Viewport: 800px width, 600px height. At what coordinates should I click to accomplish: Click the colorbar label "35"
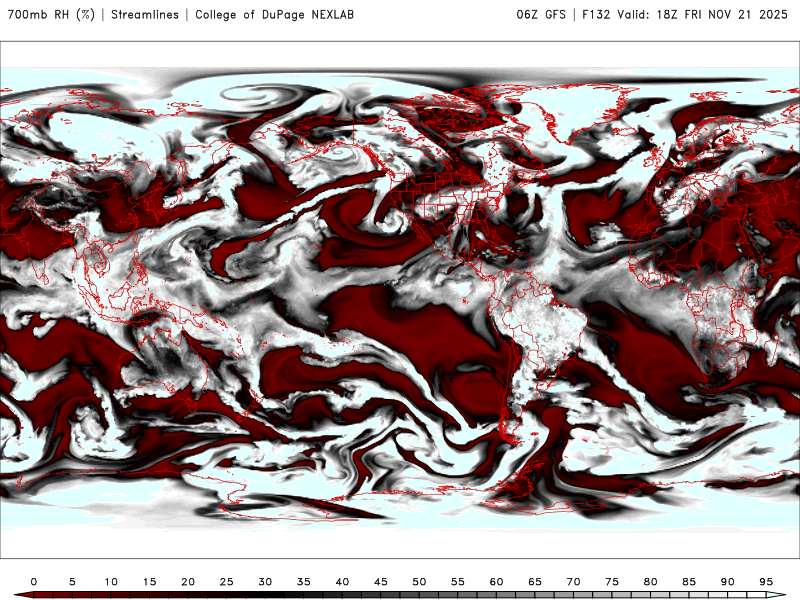(304, 582)
